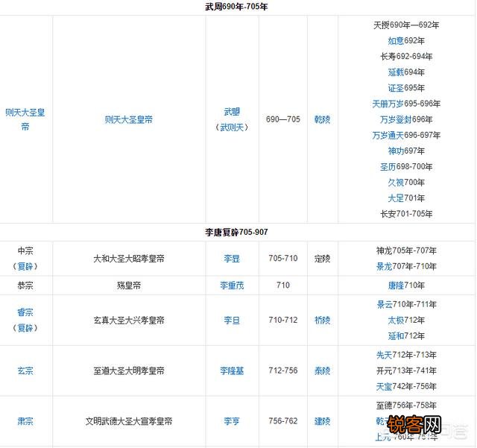The width and height of the screenshot is (477, 448).
Task: Select the 天授690年—692年 era text
Action: point(406,25)
